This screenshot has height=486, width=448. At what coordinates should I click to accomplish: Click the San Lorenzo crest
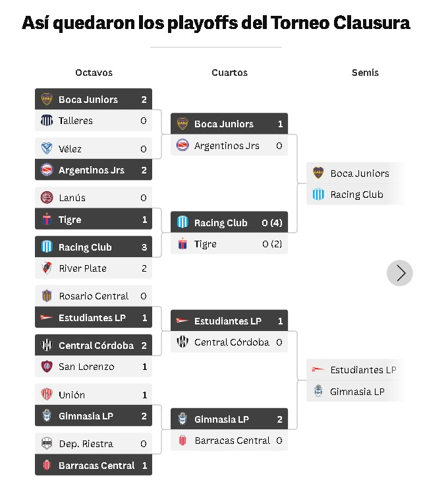click(x=47, y=367)
